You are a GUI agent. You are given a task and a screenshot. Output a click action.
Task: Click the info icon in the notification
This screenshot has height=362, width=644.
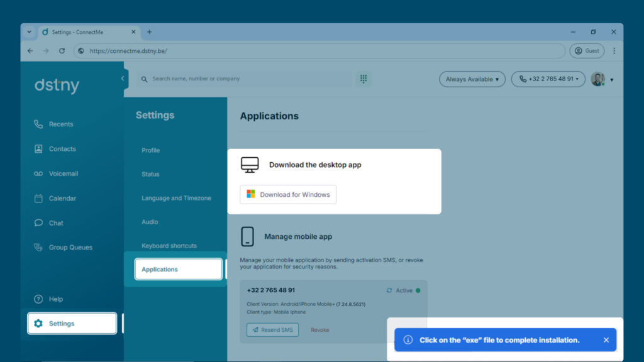[408, 340]
